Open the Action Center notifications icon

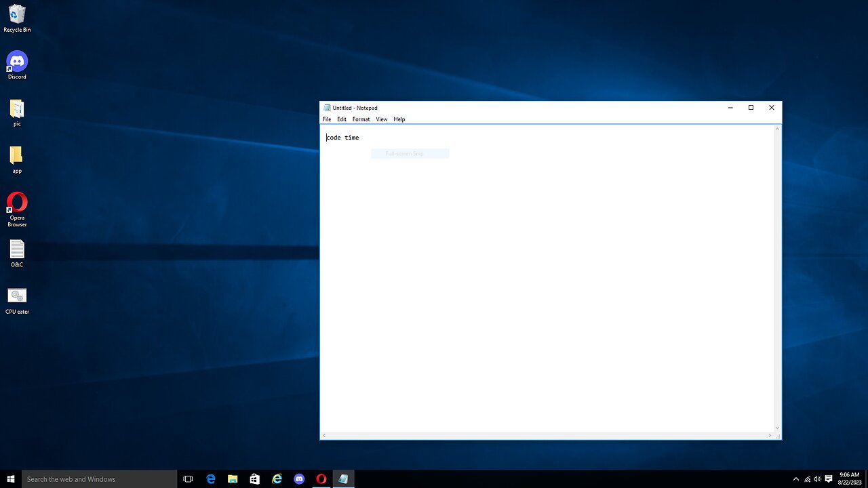click(829, 479)
